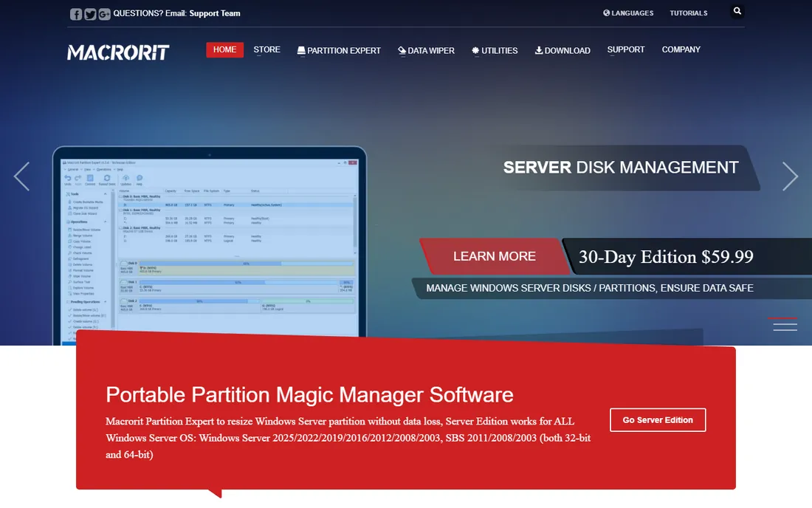Image resolution: width=812 pixels, height=508 pixels.
Task: Click MANAGE WINDOWS SERVER DISKS tagline
Action: pyautogui.click(x=589, y=288)
